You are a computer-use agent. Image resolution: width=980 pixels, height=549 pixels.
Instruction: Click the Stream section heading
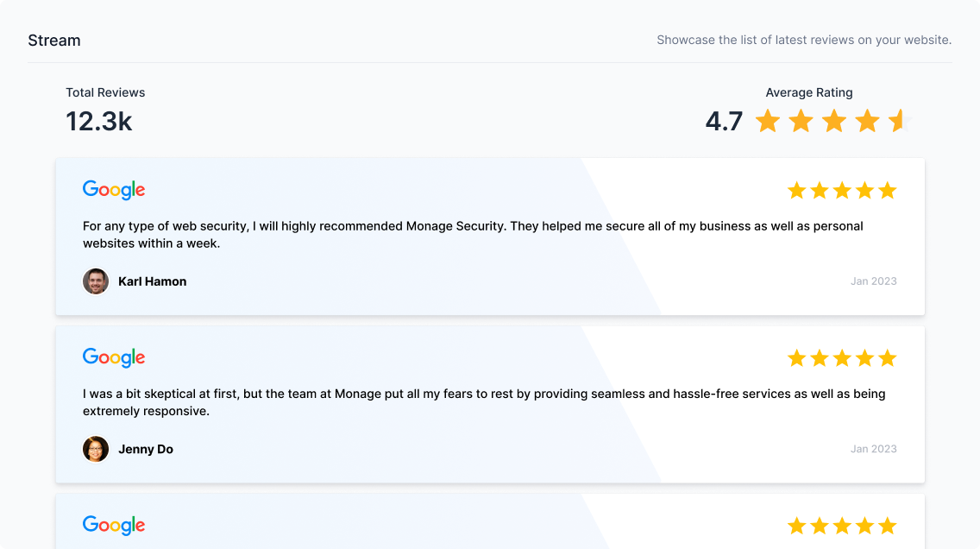(x=54, y=40)
